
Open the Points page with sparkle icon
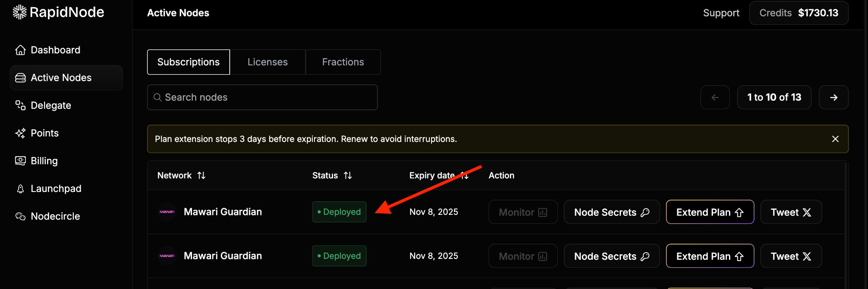pos(20,133)
